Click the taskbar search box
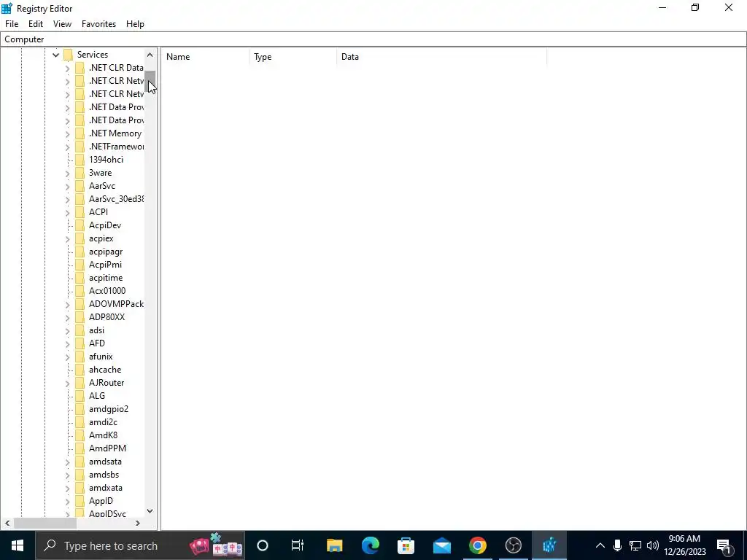 point(140,545)
